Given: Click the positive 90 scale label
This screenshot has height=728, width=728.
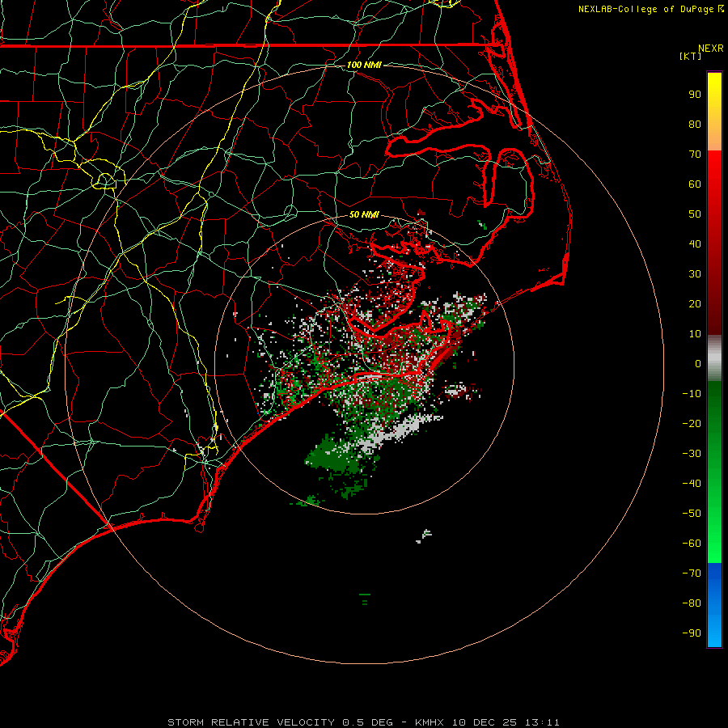Looking at the screenshot, I should click(x=695, y=95).
